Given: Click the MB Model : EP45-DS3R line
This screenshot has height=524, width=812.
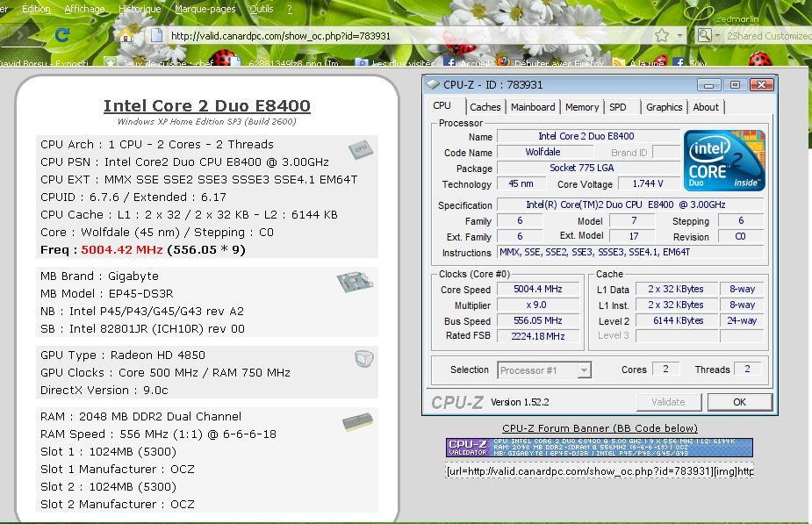Looking at the screenshot, I should point(107,293).
